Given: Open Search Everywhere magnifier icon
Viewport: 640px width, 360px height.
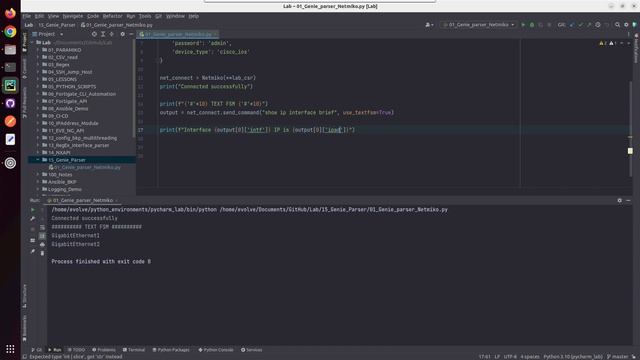Looking at the screenshot, I should click(617, 25).
